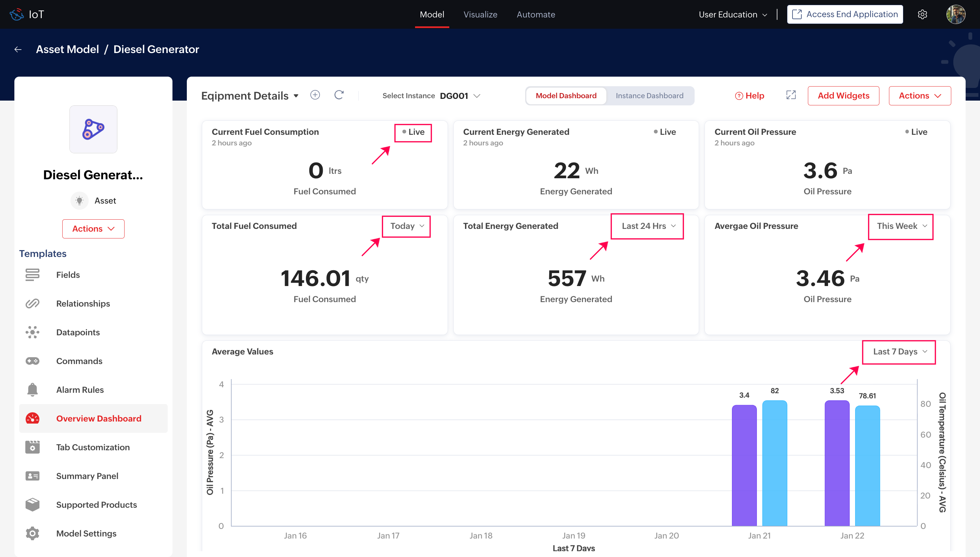
Task: Open Commands gamepad icon item
Action: pyautogui.click(x=33, y=361)
